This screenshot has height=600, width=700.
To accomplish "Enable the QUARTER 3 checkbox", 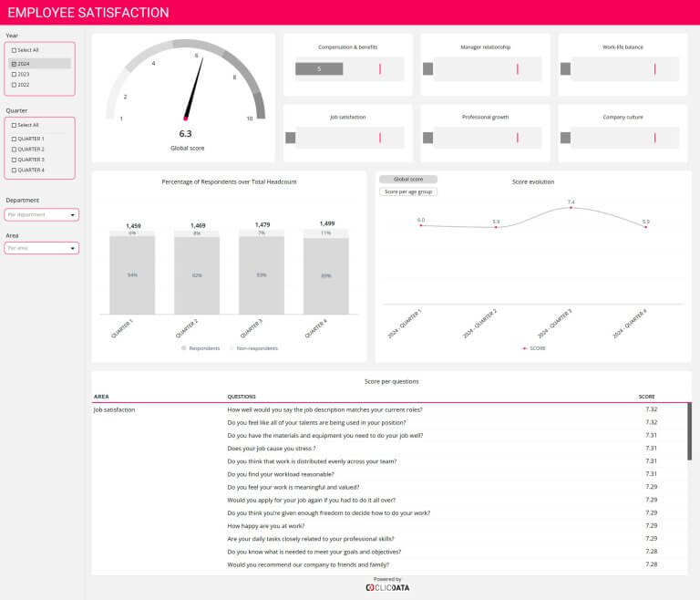I will point(14,160).
